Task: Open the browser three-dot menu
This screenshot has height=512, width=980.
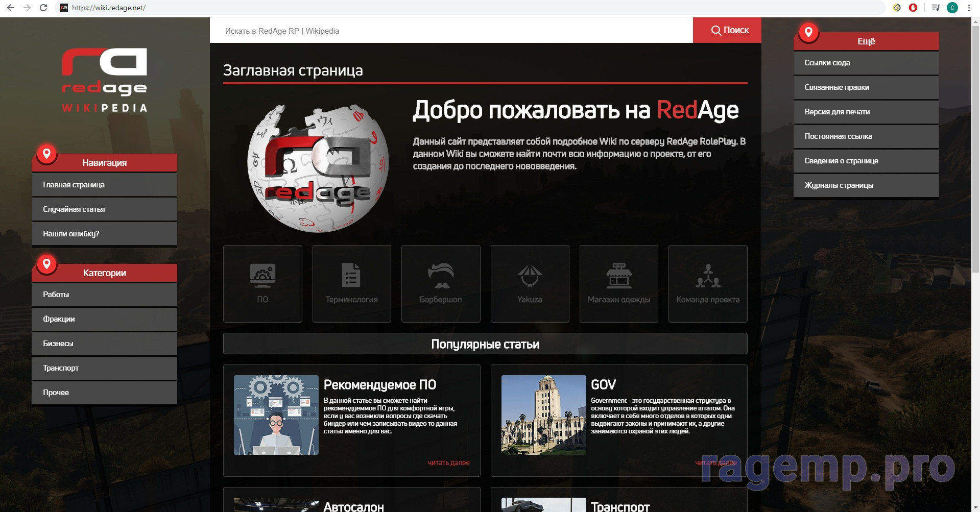Action: 969,8
